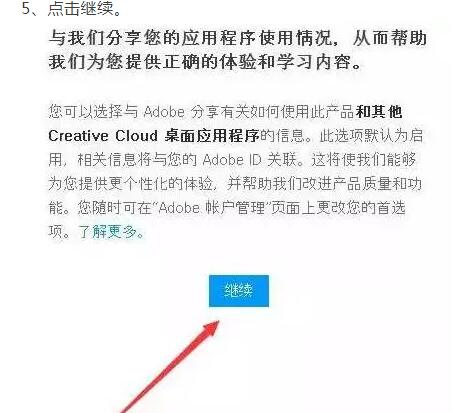The image size is (460, 413).
Task: Click the line 为您提供更个性化的体验
Action: (x=130, y=184)
